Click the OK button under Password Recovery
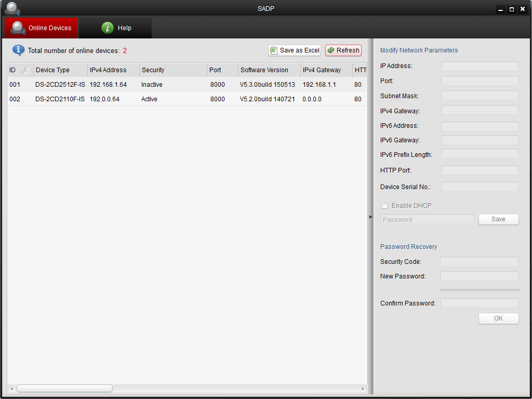532x399 pixels. [x=498, y=318]
